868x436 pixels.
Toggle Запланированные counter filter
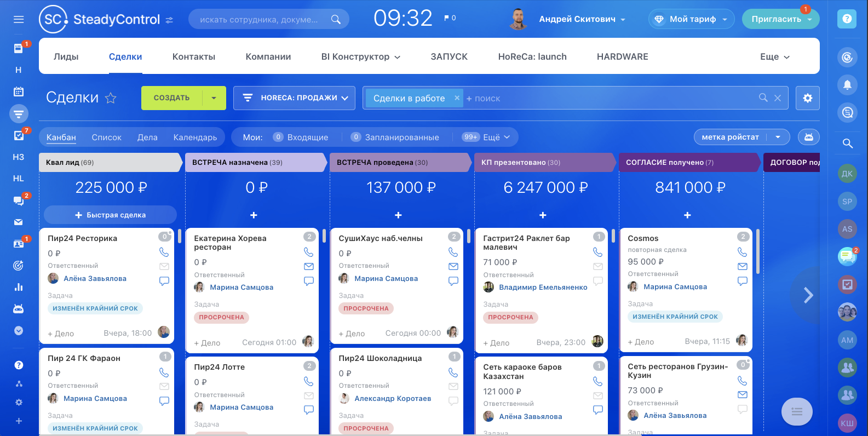tap(395, 137)
